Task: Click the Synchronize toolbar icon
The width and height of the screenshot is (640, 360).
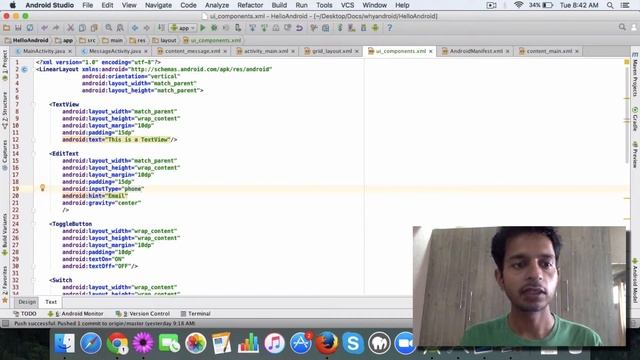Action: [x=30, y=28]
